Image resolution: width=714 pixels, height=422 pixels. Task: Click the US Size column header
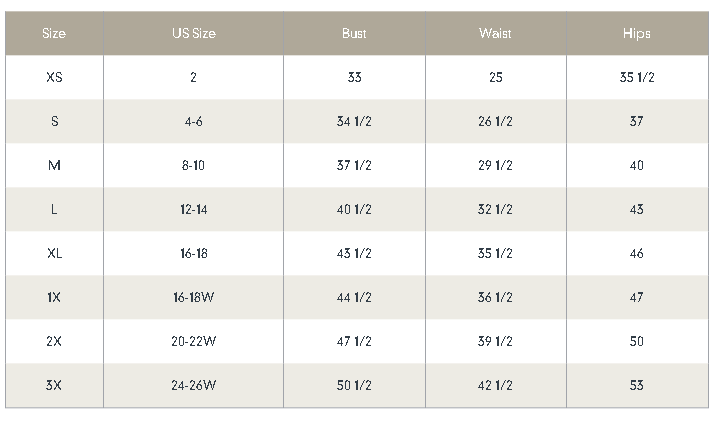pyautogui.click(x=193, y=33)
